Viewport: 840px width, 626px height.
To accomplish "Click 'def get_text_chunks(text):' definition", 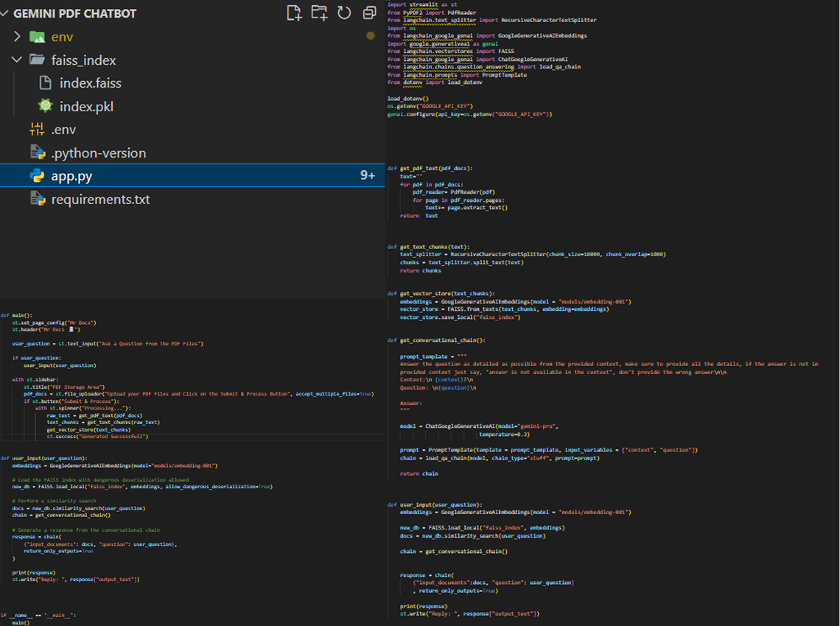I will coord(429,247).
